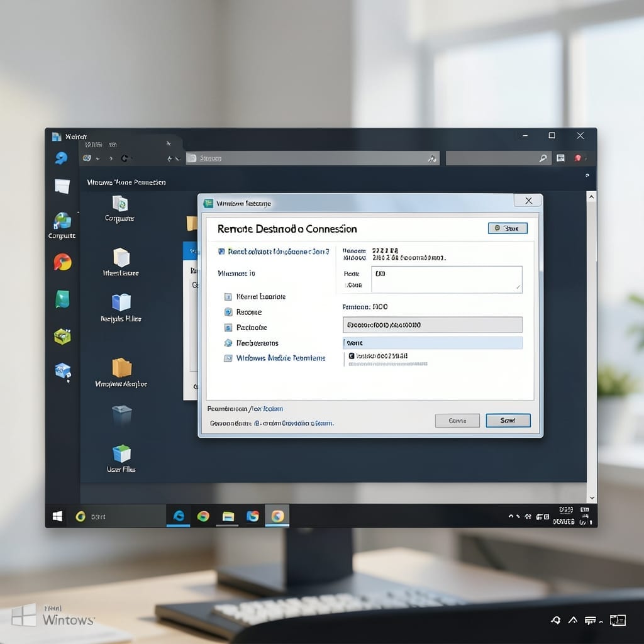Open the blue link in dialog's last line
The image size is (644, 644).
tap(294, 423)
